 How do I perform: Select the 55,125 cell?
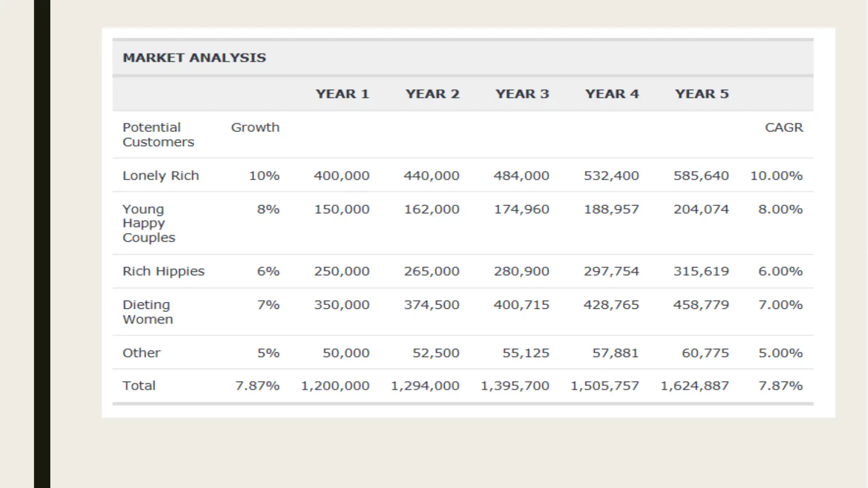[526, 353]
